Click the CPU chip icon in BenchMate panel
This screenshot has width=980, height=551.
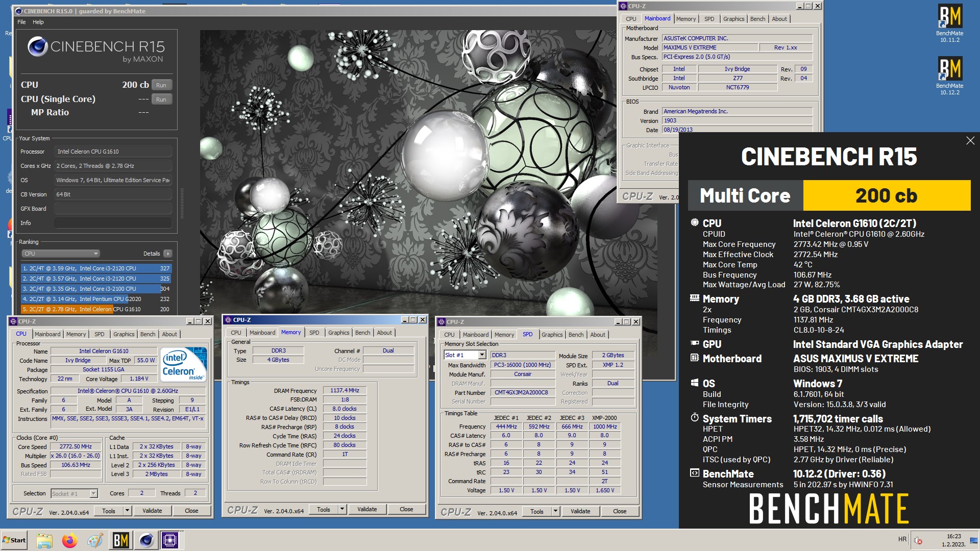tap(694, 223)
